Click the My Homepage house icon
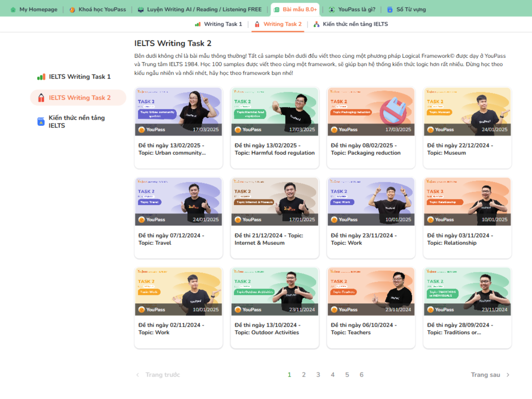Viewport: 532px width, 399px height. (x=13, y=10)
